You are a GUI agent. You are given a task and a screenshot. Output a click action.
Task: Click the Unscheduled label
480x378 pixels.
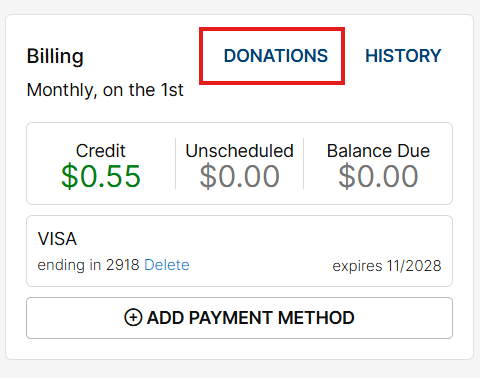click(239, 151)
